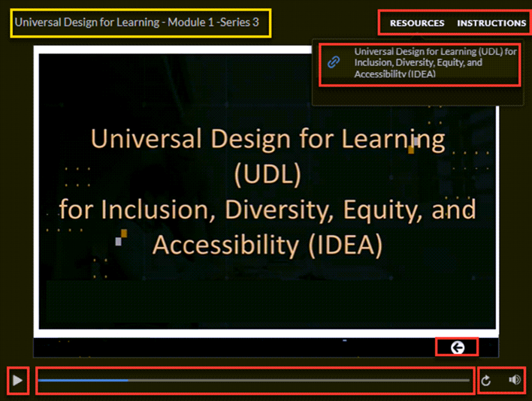Open the INSTRUCTIONS tab

(491, 23)
